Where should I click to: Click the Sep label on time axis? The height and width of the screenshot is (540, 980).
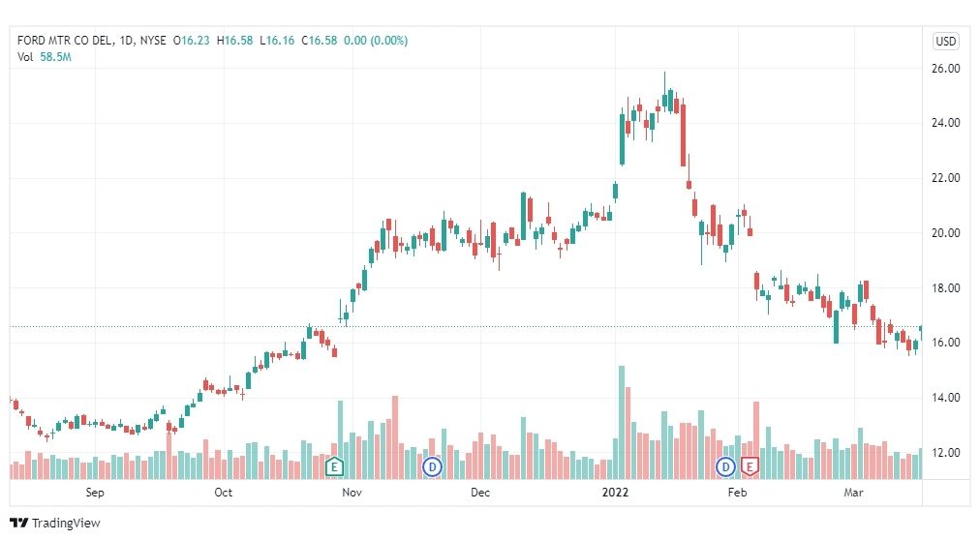pos(94,493)
